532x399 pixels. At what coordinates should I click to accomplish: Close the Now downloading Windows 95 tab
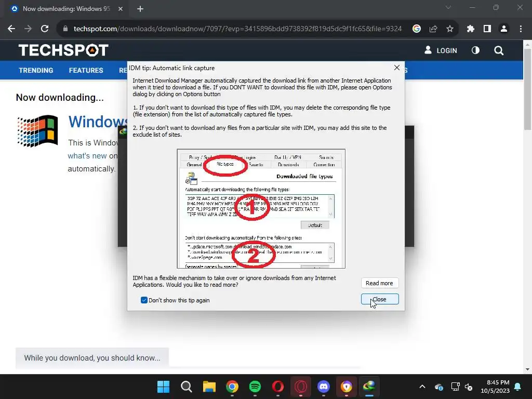121,9
